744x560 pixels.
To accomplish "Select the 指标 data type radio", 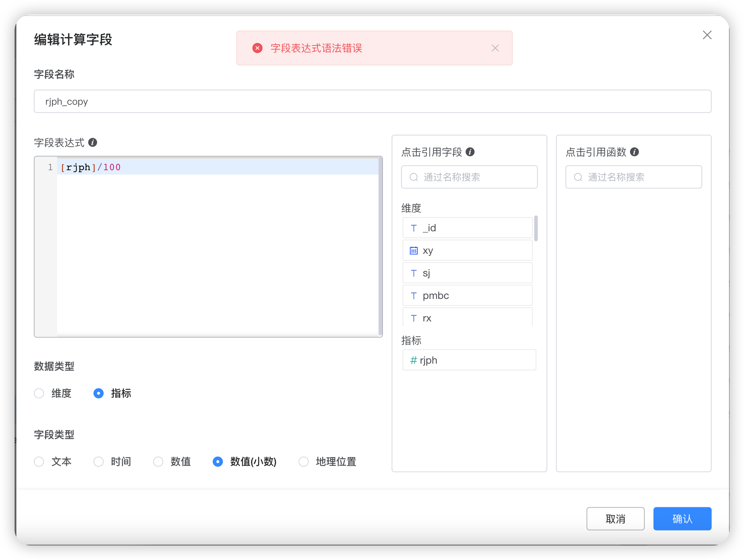I will 99,393.
